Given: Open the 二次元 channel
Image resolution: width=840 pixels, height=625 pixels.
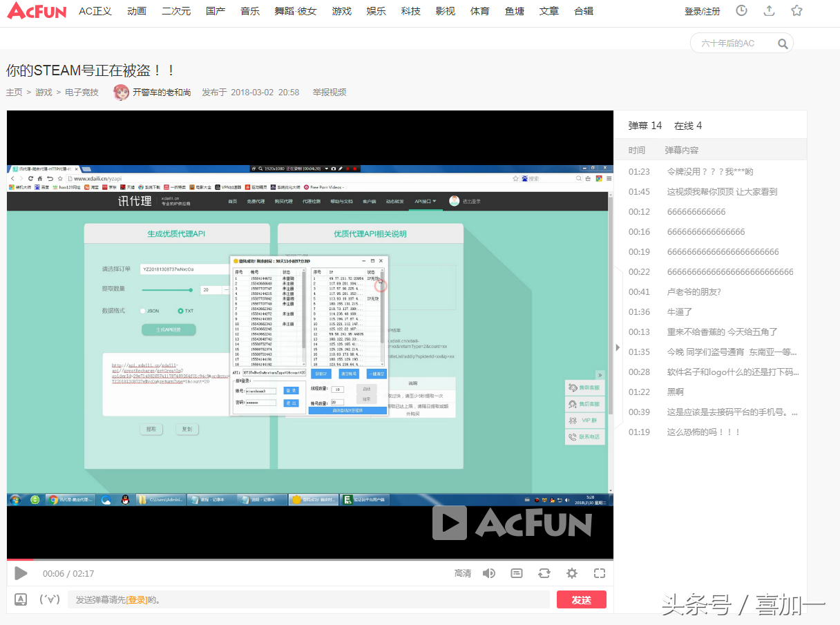Looking at the screenshot, I should click(176, 11).
